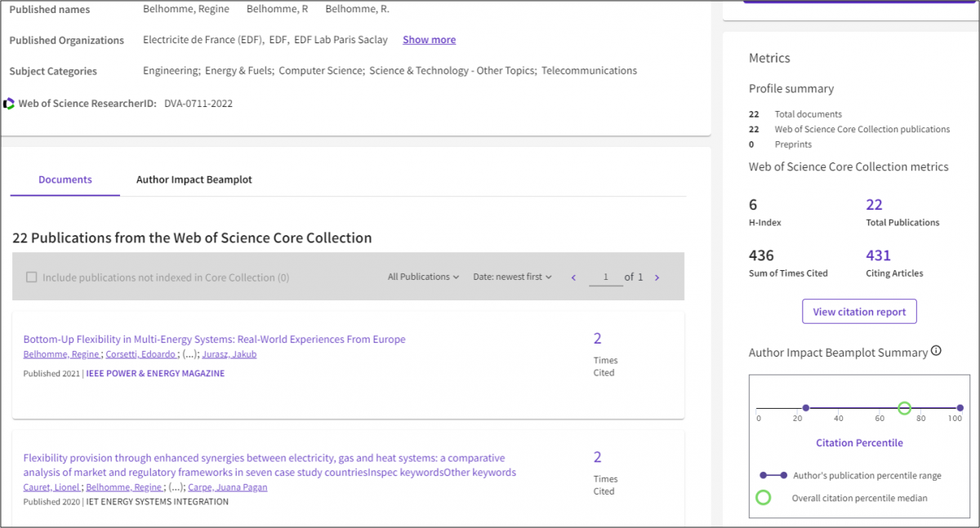Click Belhomme, Regine in the Bottom-Up Flexibility authors

[61, 354]
